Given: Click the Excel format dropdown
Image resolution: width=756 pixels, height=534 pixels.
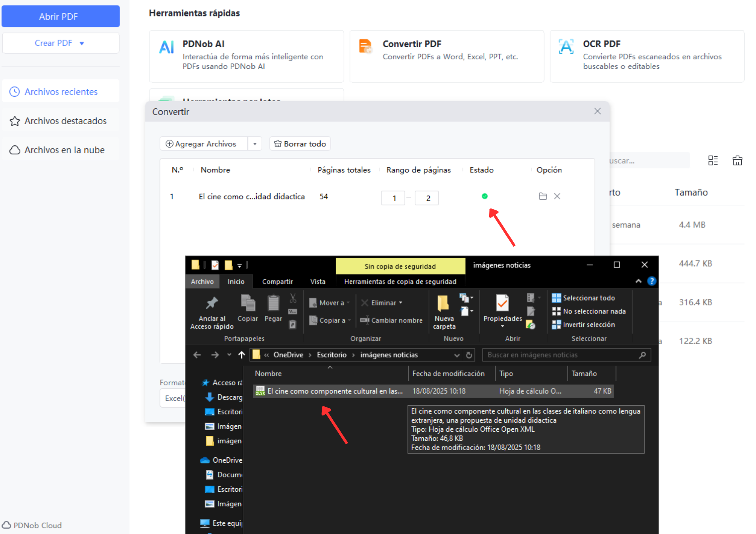Looking at the screenshot, I should pyautogui.click(x=173, y=398).
